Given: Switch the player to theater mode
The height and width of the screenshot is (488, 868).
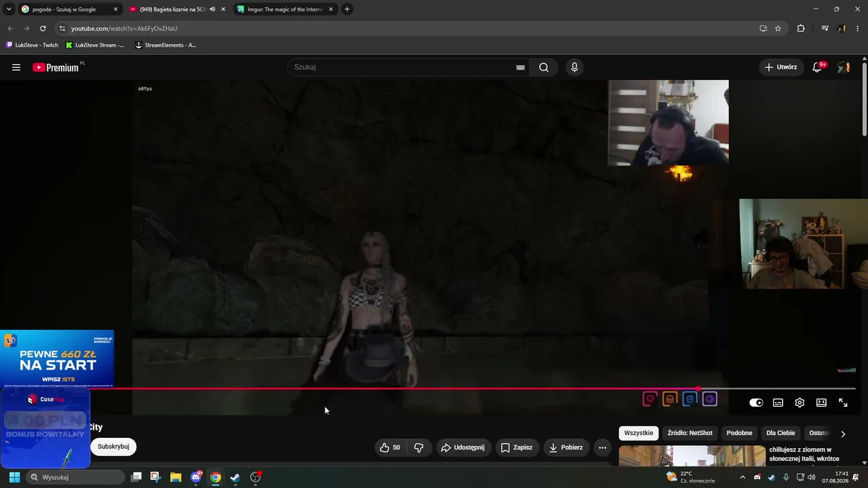Looking at the screenshot, I should (821, 403).
